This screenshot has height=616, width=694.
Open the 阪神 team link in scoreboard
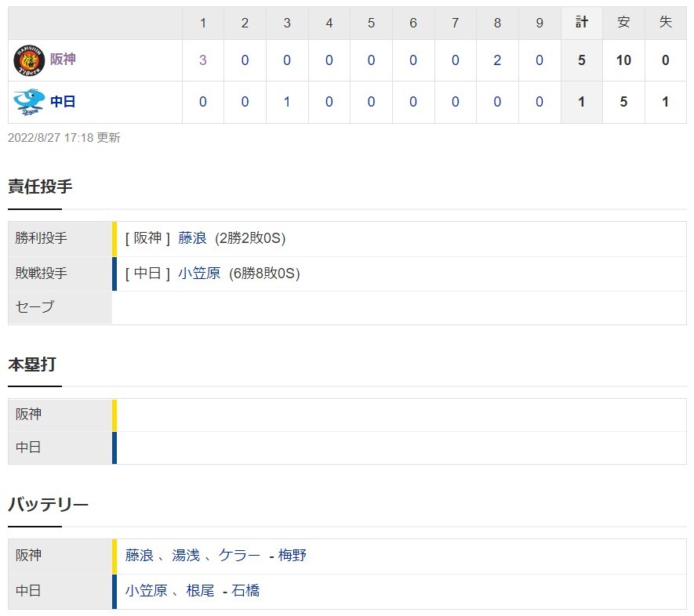pos(63,60)
